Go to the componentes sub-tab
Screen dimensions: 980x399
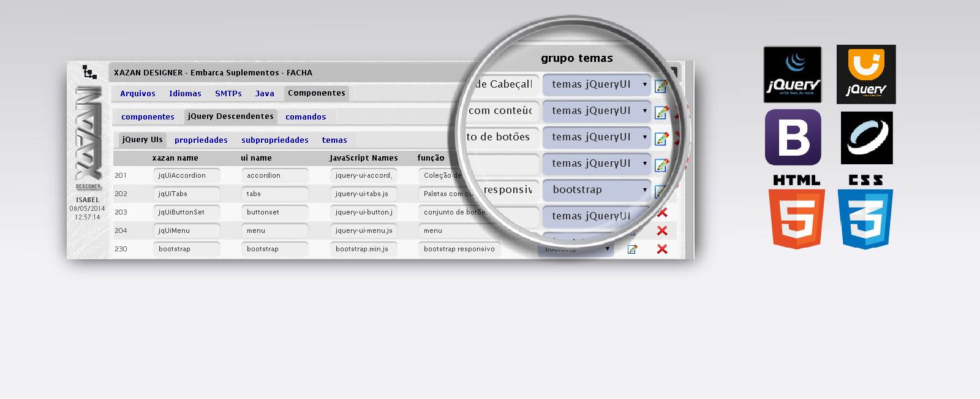point(148,117)
